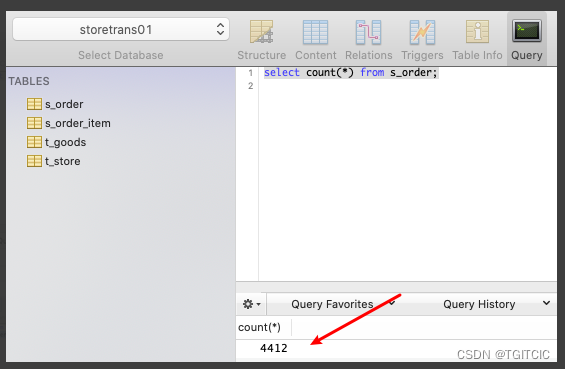
Task: Click the t_goods table icon
Action: tap(34, 142)
